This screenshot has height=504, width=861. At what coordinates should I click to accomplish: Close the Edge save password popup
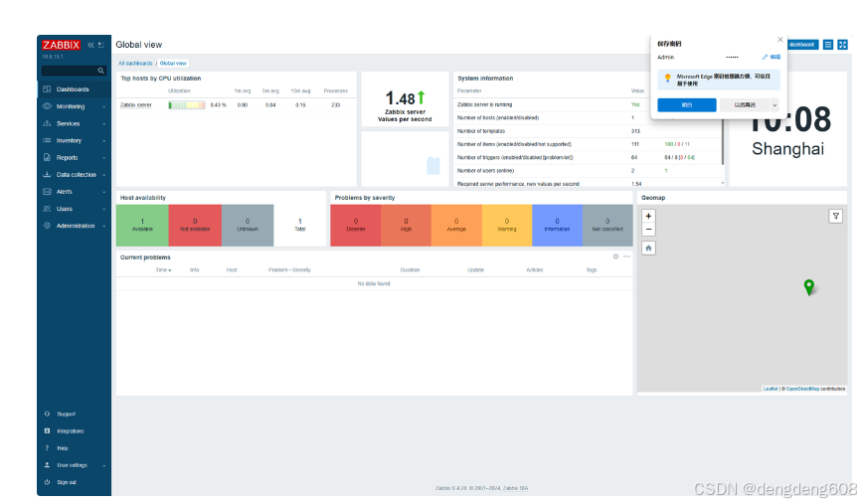(780, 40)
